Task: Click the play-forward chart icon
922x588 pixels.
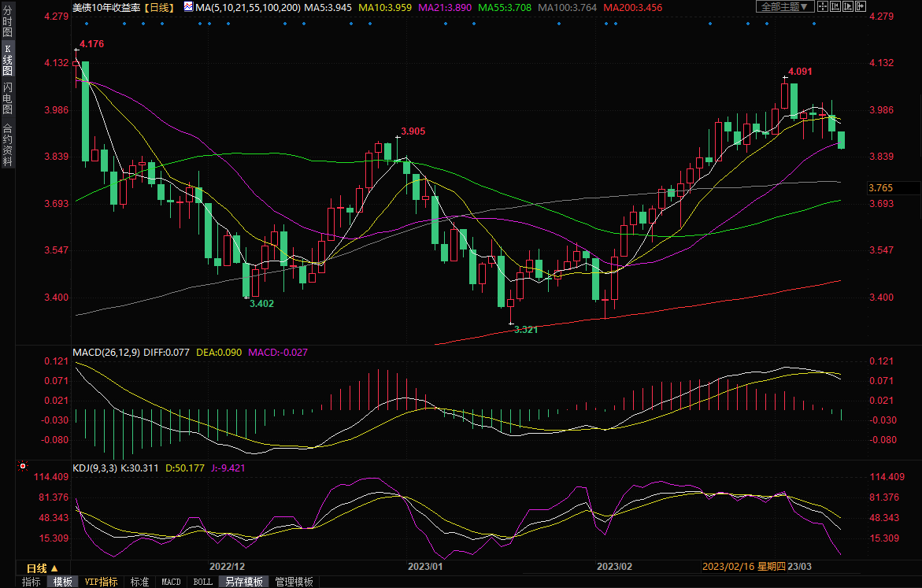Action: (847, 7)
